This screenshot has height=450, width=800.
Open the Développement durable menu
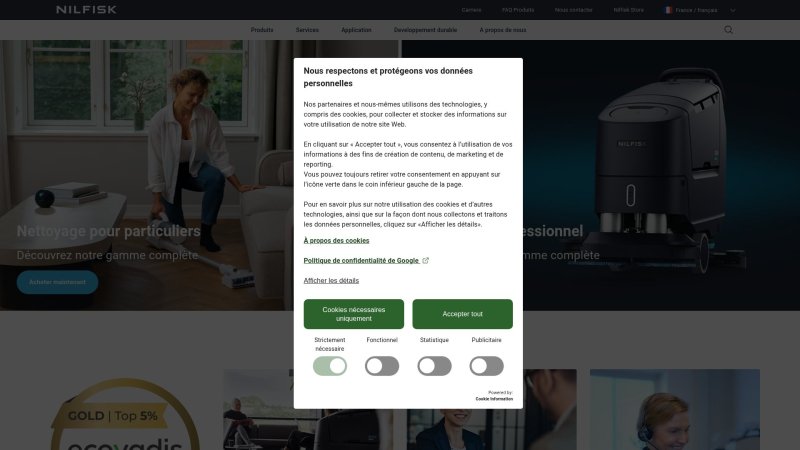click(x=426, y=30)
